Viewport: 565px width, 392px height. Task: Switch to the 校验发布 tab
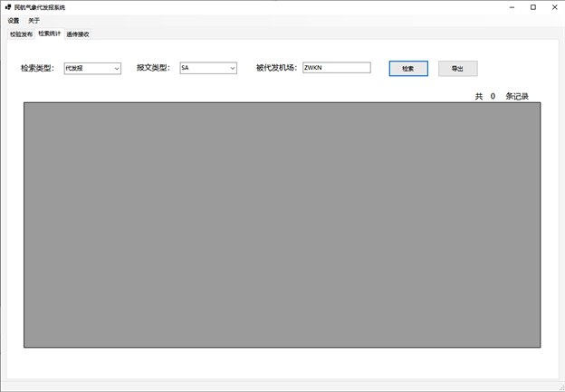click(x=21, y=34)
